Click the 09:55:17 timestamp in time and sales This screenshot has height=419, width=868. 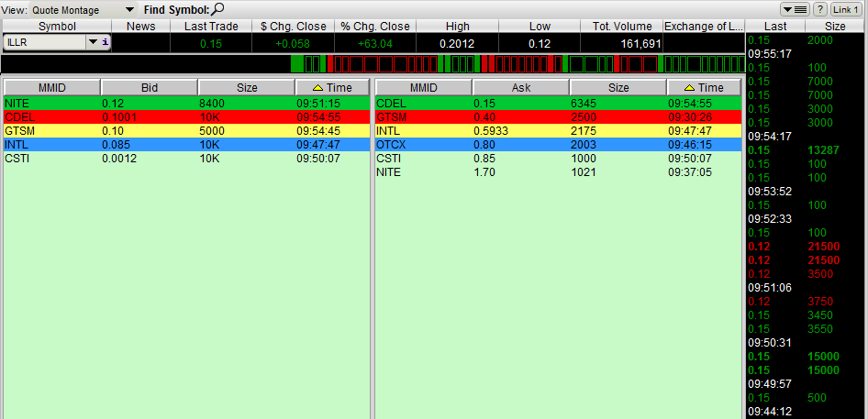(x=770, y=54)
